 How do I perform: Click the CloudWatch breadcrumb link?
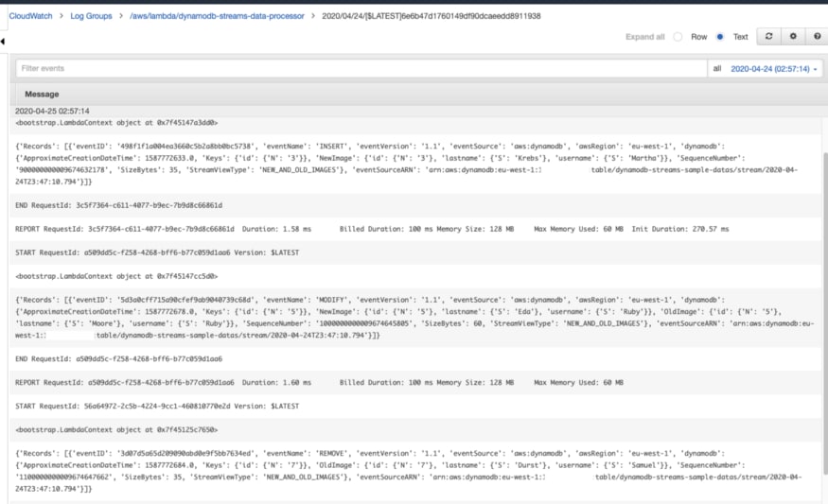coord(30,16)
